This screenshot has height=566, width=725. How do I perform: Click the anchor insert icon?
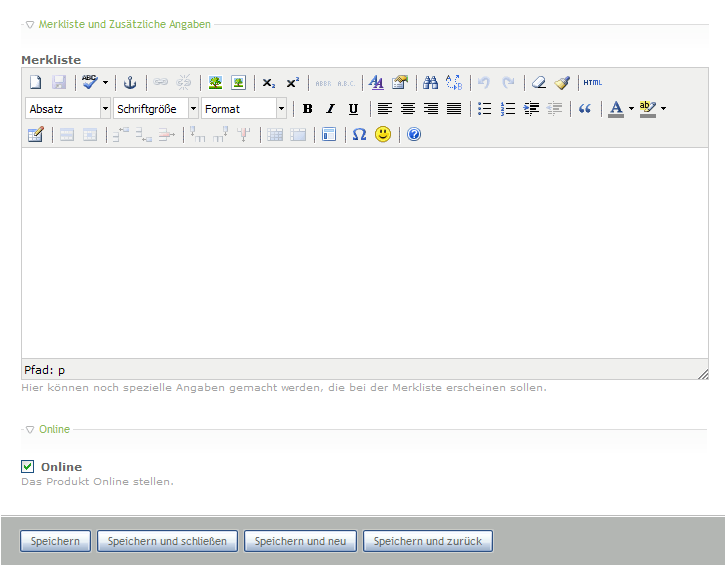129,83
